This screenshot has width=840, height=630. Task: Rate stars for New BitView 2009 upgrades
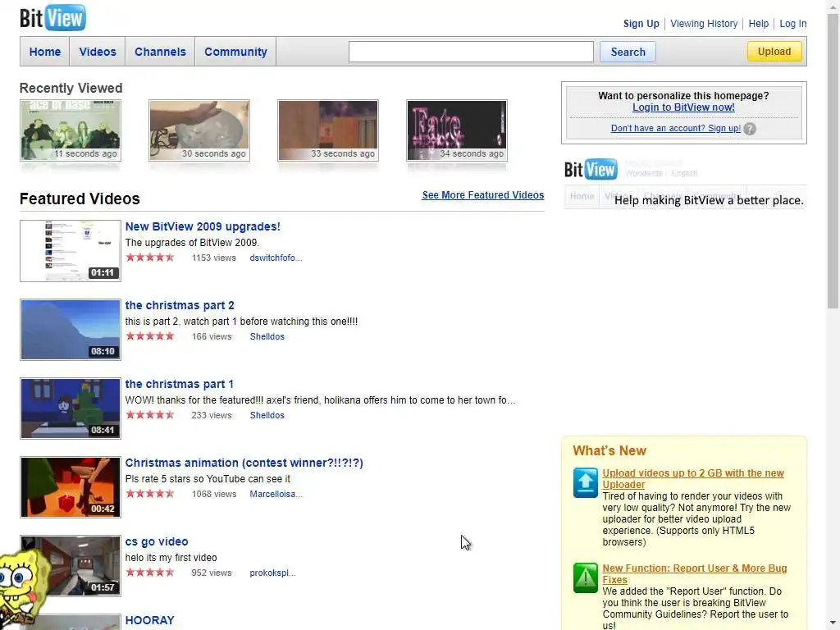click(150, 257)
